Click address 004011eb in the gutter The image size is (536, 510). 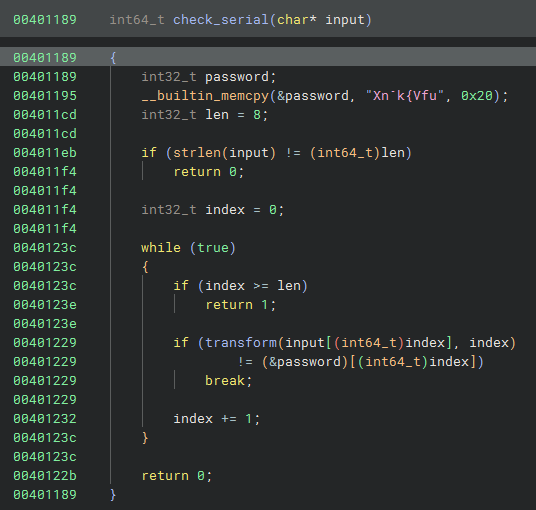pyautogui.click(x=45, y=152)
